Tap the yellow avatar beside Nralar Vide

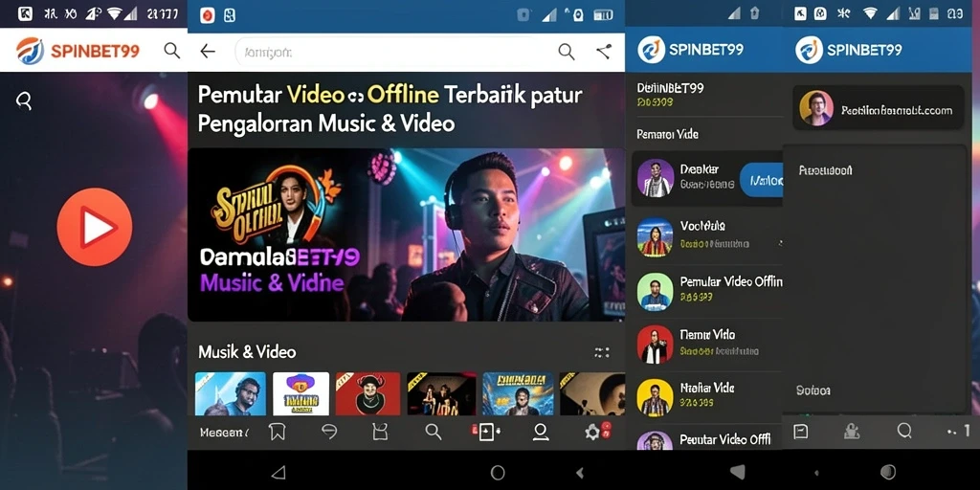pos(655,397)
